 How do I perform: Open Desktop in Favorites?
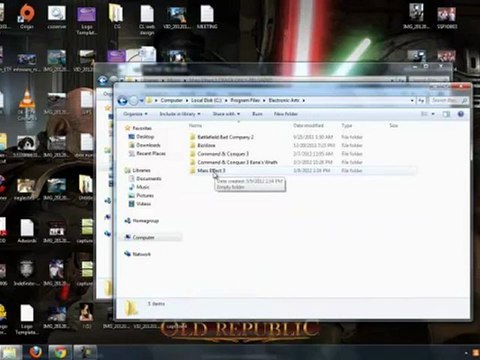tap(145, 137)
